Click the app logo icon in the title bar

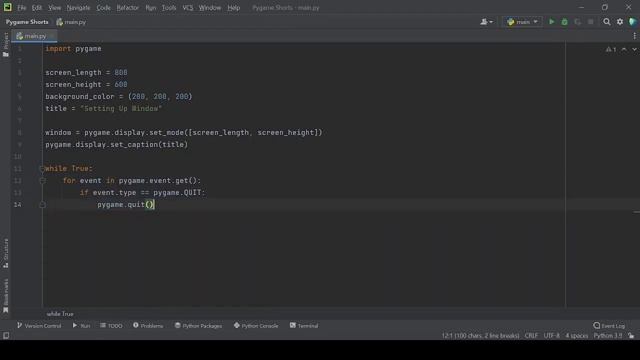pos(8,7)
